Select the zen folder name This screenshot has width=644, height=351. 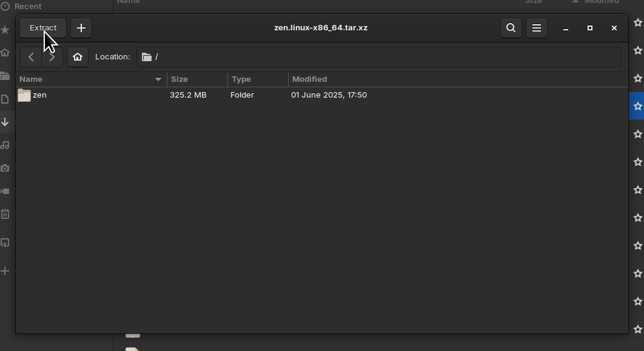point(39,95)
